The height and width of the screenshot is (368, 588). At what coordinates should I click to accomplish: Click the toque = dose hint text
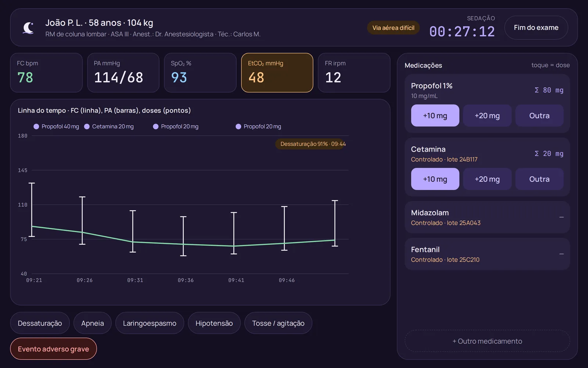[551, 65]
